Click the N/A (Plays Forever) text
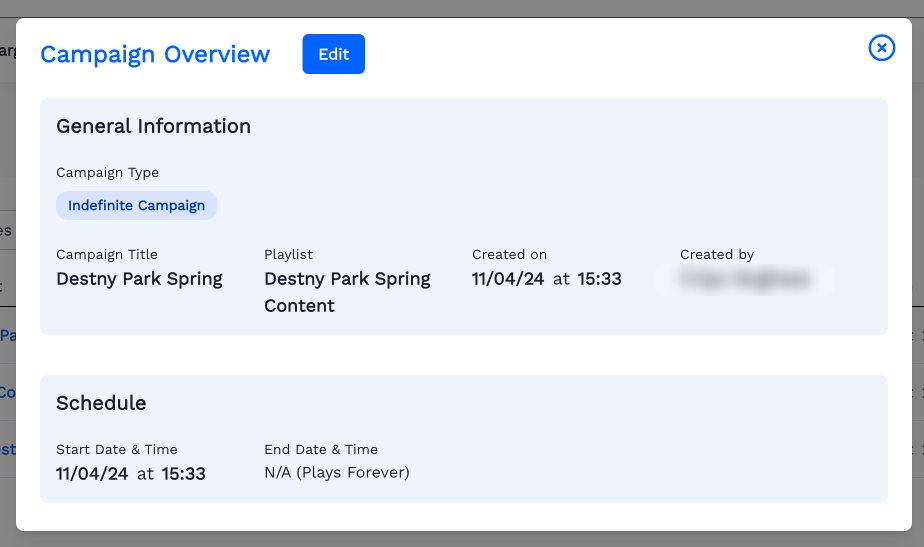The height and width of the screenshot is (547, 924). coord(336,472)
